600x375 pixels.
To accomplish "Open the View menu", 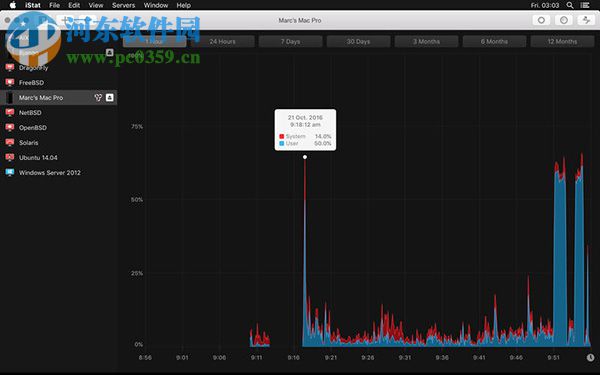I will 96,5.
